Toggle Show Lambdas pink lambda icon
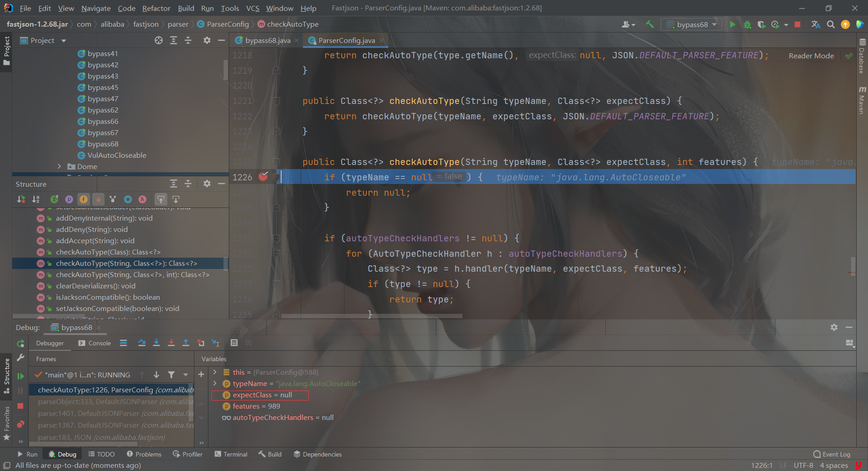This screenshot has height=471, width=868. point(142,199)
